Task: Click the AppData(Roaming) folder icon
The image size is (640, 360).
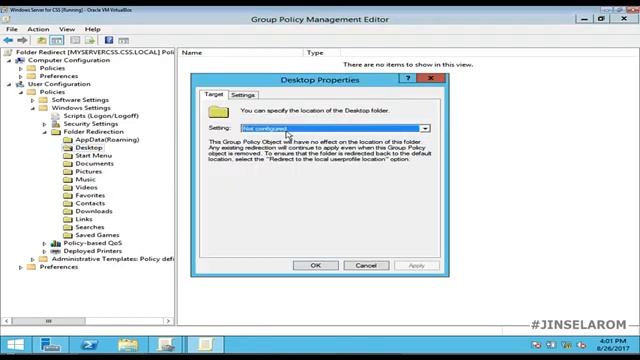Action: [x=68, y=140]
